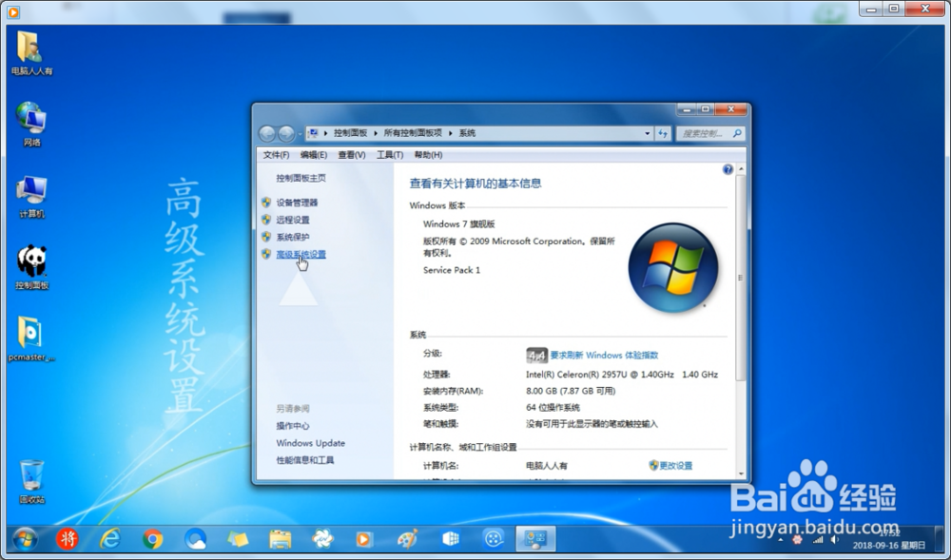Click the media player icon in outer title bar

(x=12, y=11)
